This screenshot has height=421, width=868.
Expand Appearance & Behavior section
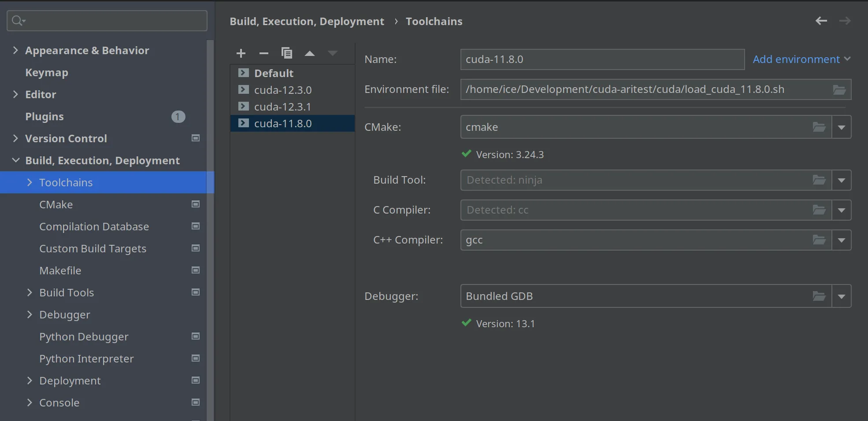(15, 50)
